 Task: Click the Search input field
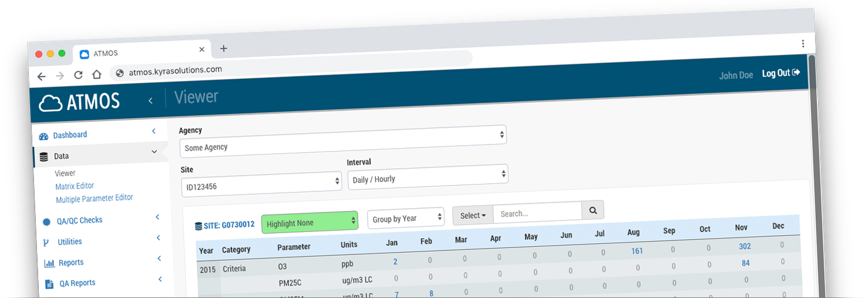pyautogui.click(x=537, y=212)
